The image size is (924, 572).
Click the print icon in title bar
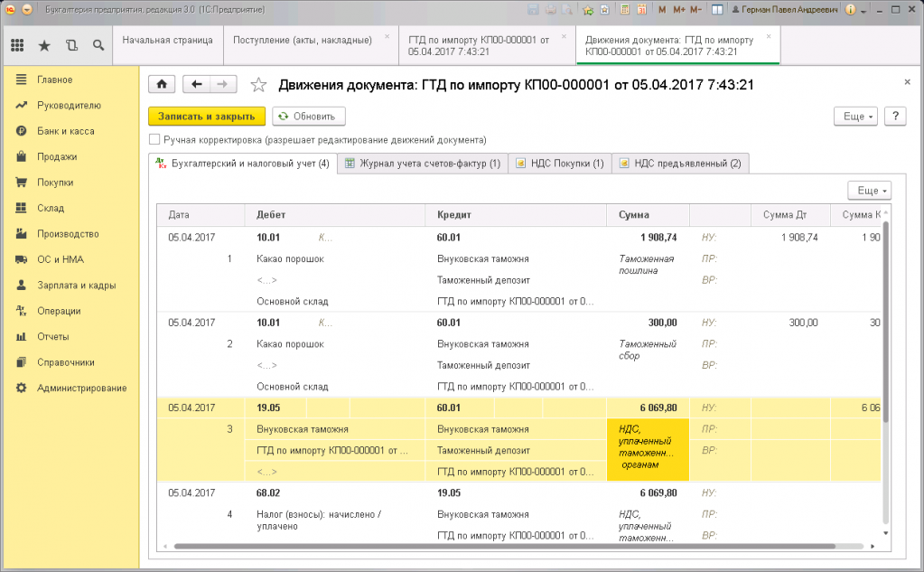tap(550, 9)
